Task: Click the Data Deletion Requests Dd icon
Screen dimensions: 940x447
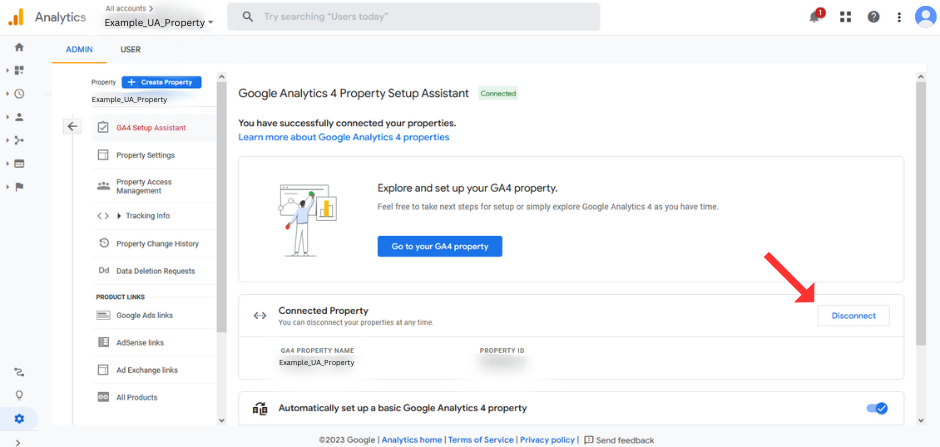Action: point(104,271)
